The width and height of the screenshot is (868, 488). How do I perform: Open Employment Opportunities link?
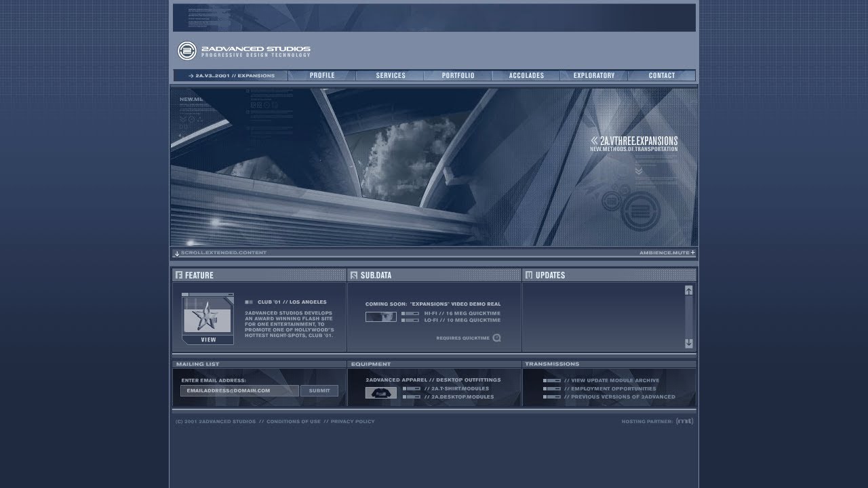click(610, 389)
